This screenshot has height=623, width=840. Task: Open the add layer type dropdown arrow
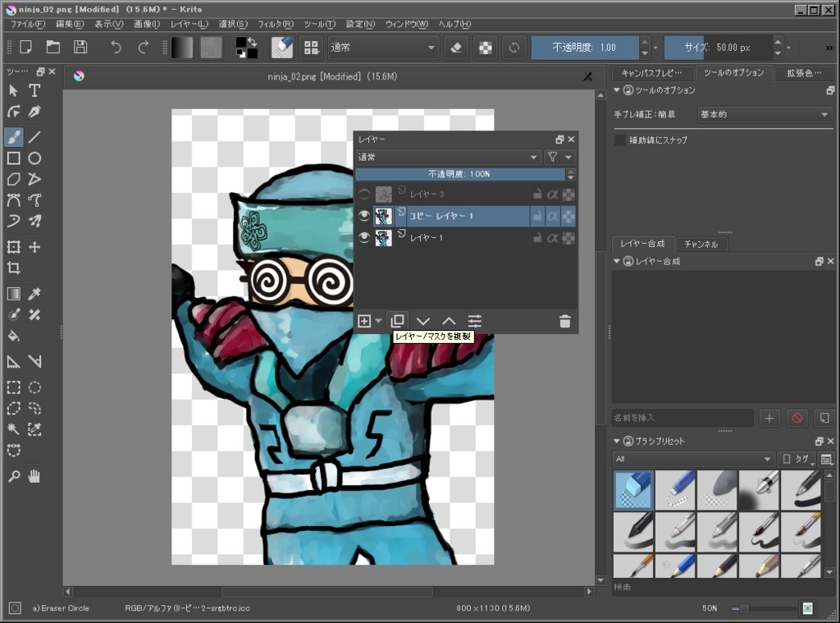379,321
